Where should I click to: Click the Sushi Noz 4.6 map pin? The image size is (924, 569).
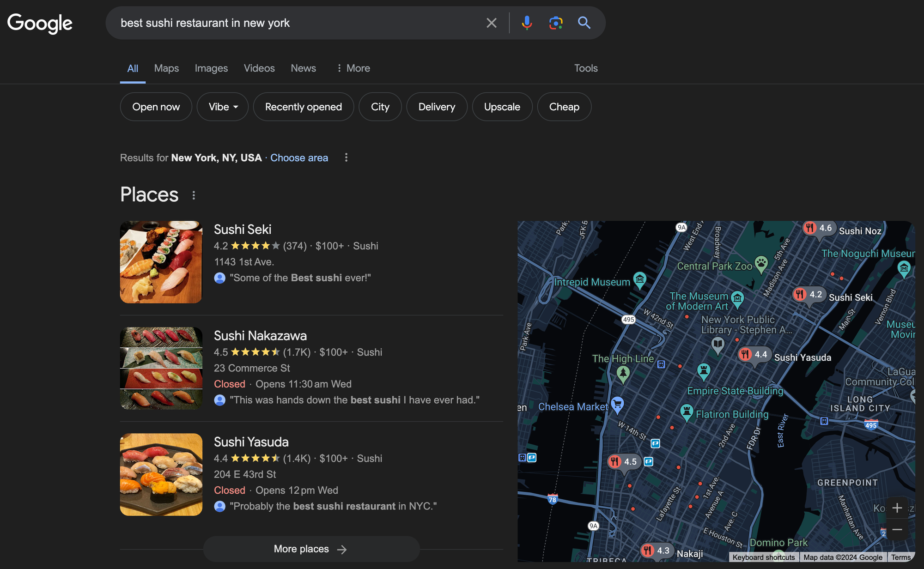tap(818, 228)
